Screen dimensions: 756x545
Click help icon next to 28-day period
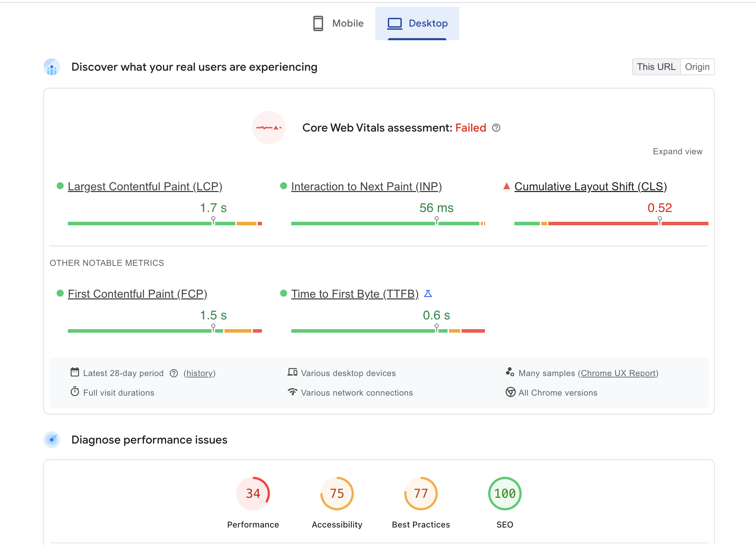[x=174, y=374]
